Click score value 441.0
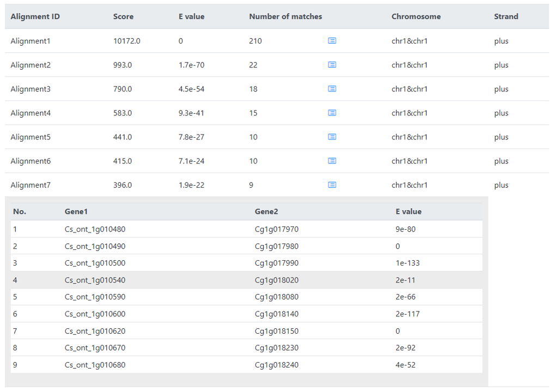This screenshot has height=392, width=553. (123, 137)
